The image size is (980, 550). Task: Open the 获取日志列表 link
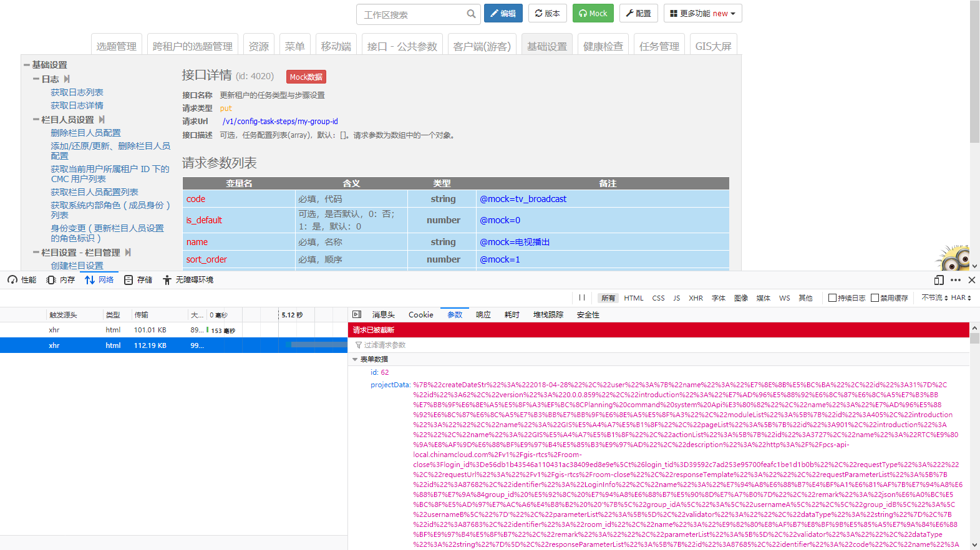(x=77, y=92)
